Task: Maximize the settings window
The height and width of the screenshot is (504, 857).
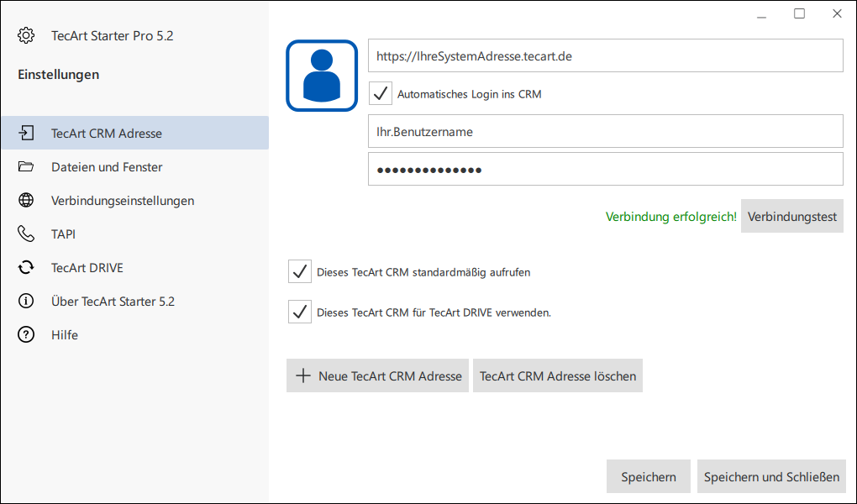Action: [799, 13]
